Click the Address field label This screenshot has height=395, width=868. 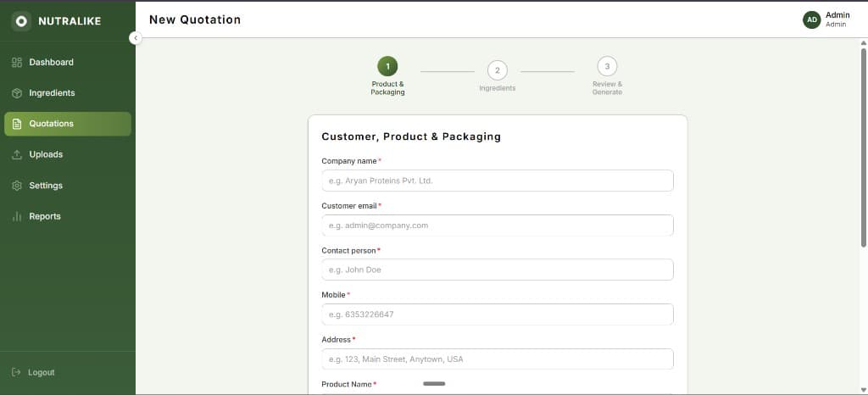(336, 340)
